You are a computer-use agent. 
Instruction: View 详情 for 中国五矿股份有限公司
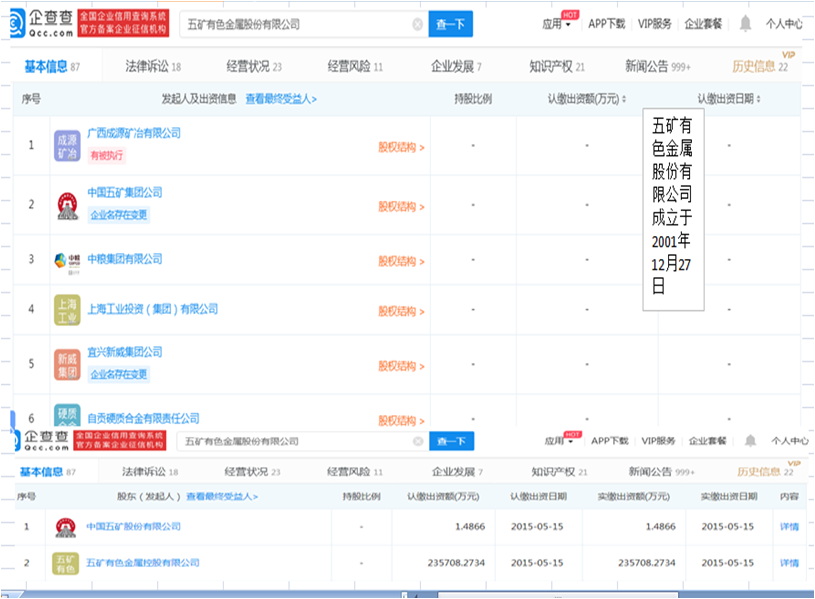(x=789, y=527)
